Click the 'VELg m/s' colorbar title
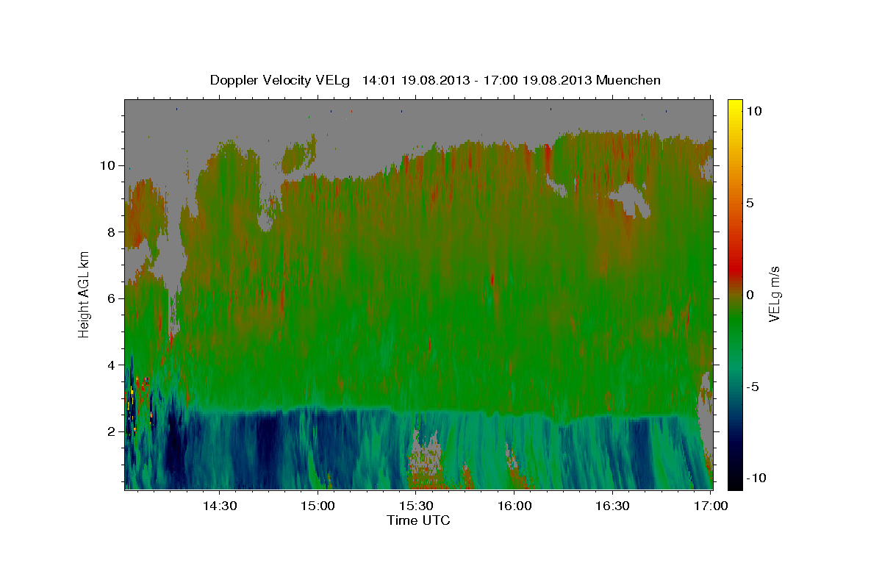 point(775,294)
